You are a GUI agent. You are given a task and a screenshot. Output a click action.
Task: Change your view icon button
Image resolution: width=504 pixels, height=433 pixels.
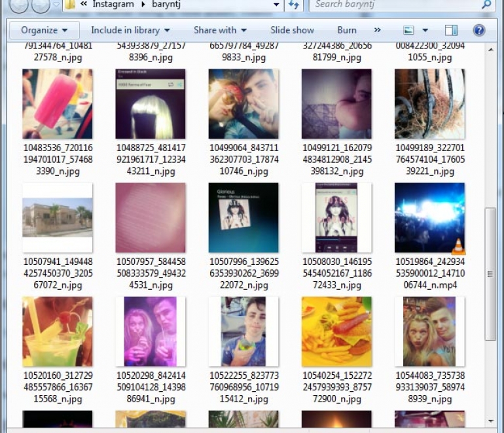pos(408,30)
